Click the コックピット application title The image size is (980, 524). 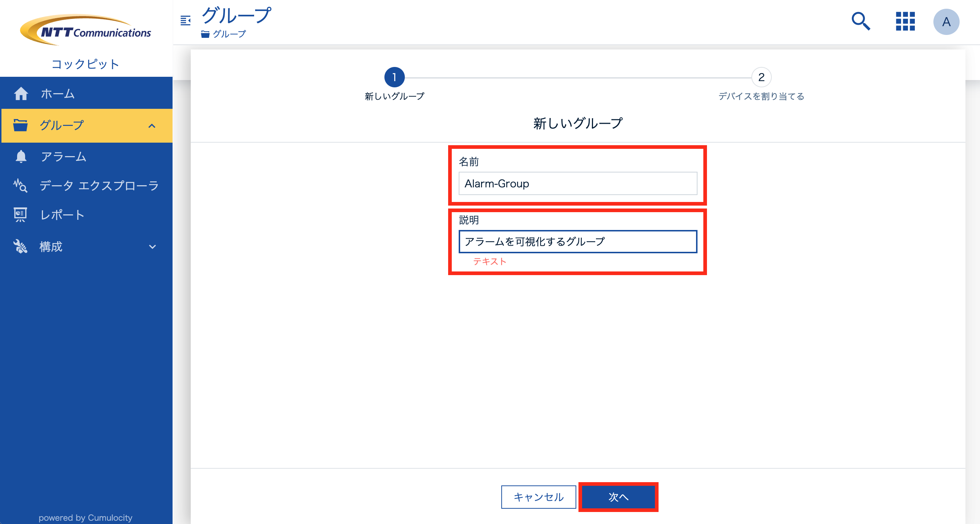click(x=85, y=64)
